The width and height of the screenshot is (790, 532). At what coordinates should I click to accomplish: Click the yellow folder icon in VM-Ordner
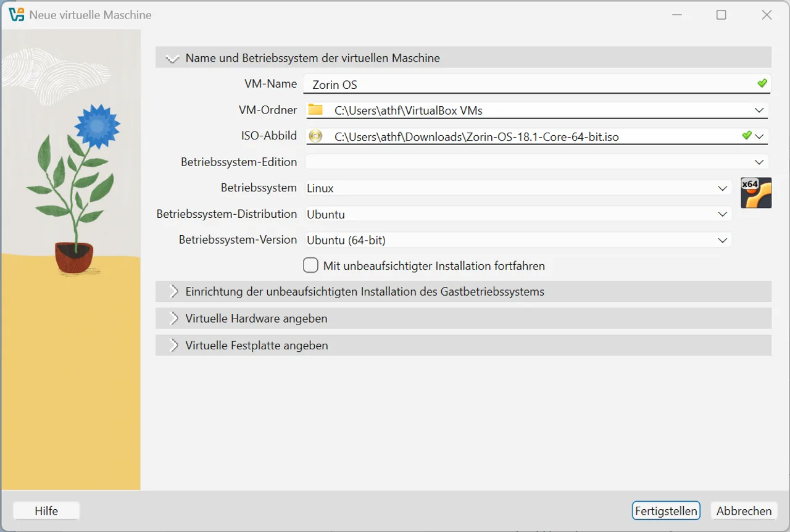pos(315,110)
